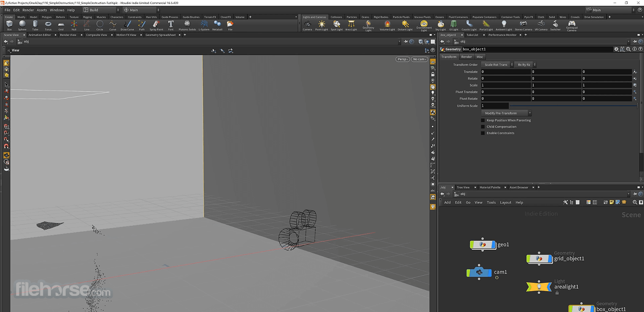The image size is (644, 312).
Task: Adjust the Uniform Scale slider
Action: [x=573, y=106]
